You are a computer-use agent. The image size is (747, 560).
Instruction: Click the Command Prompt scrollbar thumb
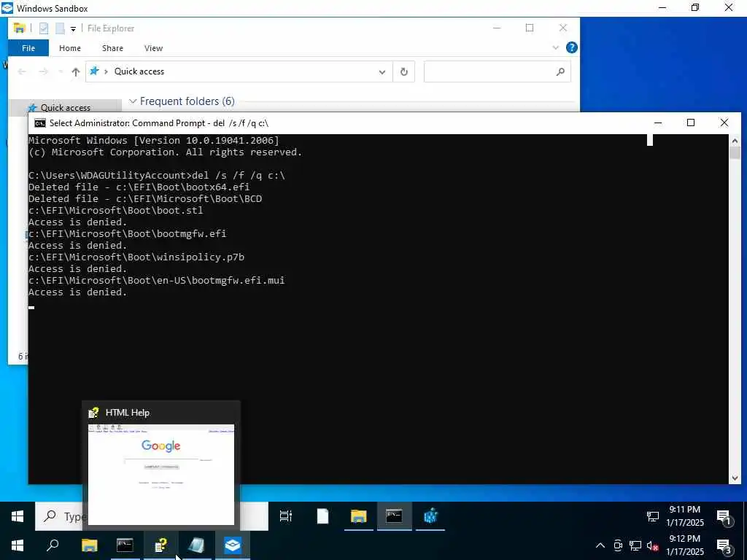(x=735, y=152)
